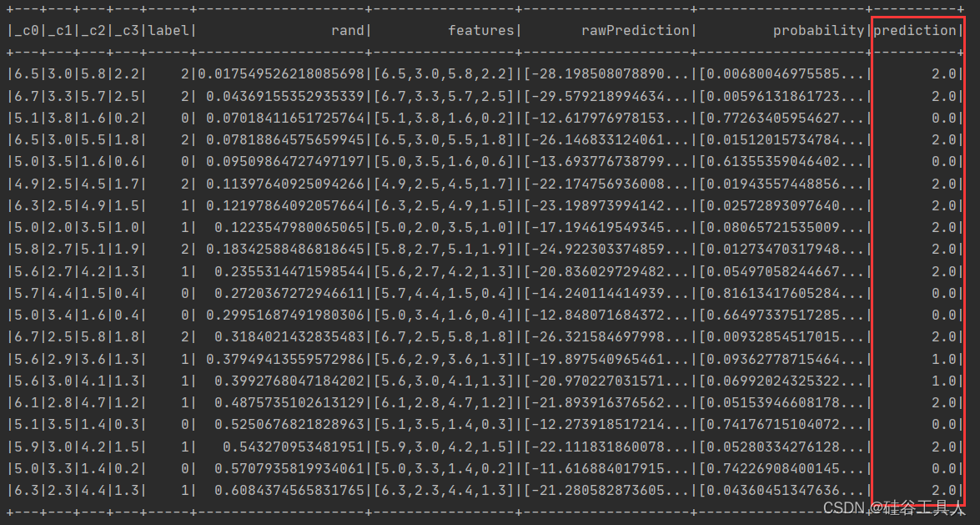
Task: Click the "_c3" column header
Action: 126,31
